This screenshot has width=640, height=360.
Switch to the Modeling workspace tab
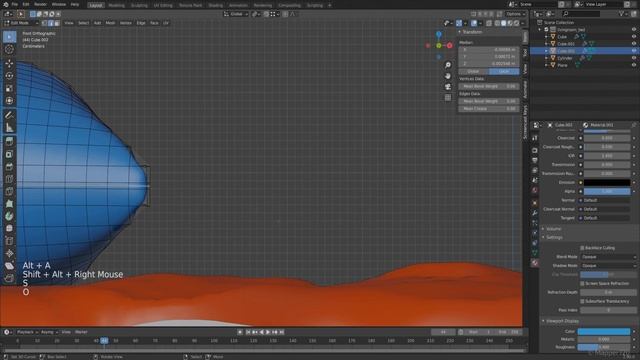click(x=116, y=5)
